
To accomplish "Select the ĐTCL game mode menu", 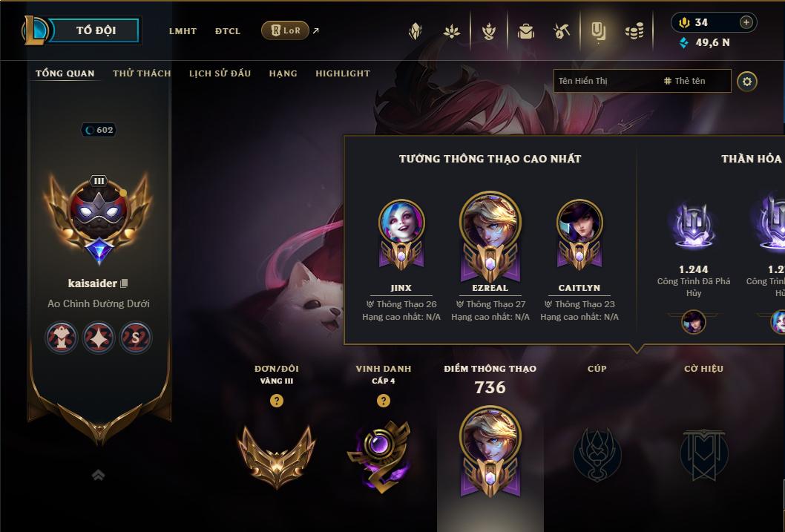I will (x=228, y=31).
